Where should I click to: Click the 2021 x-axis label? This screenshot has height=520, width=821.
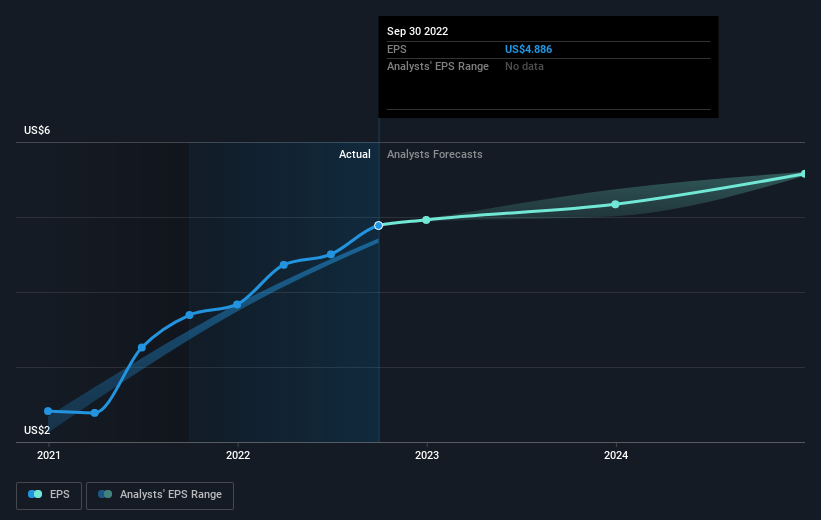49,456
